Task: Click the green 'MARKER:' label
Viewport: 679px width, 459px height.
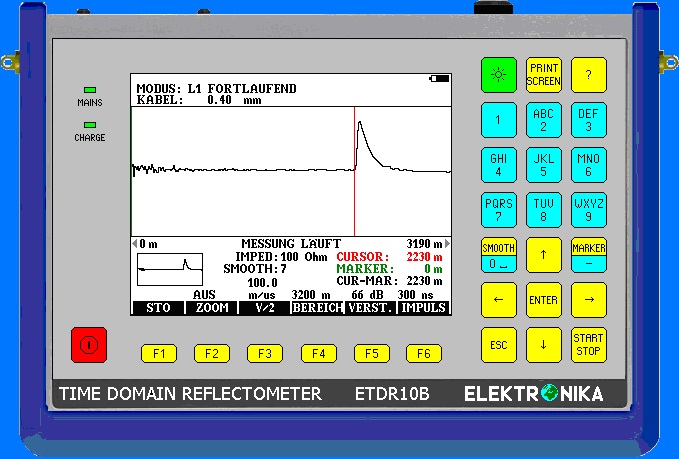Action: pyautogui.click(x=365, y=269)
